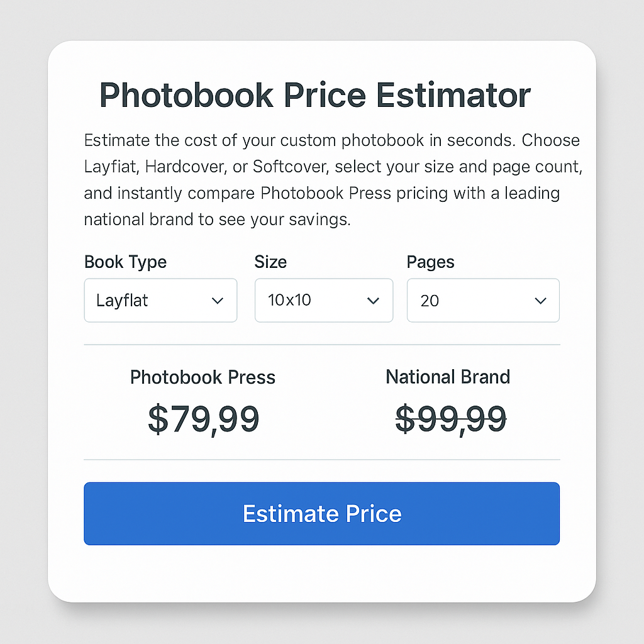Click the divider line above Estimate Price
644x644 pixels.
pyautogui.click(x=321, y=461)
